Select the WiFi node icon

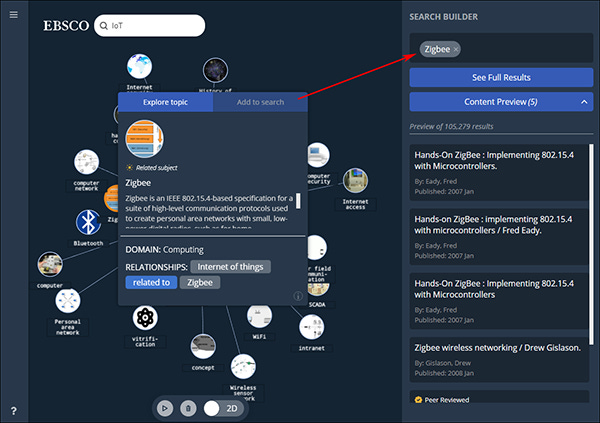pos(259,317)
